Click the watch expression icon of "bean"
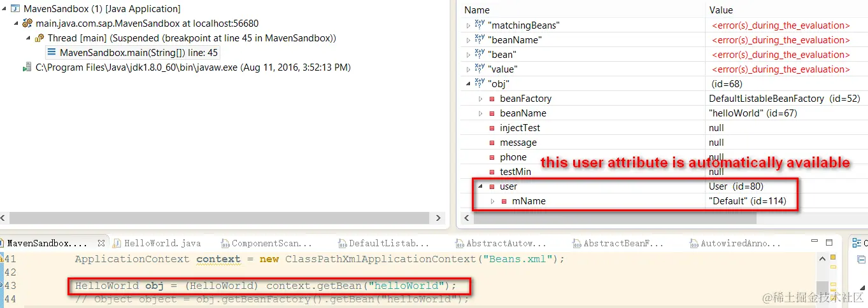Image resolution: width=868 pixels, height=308 pixels. click(480, 55)
